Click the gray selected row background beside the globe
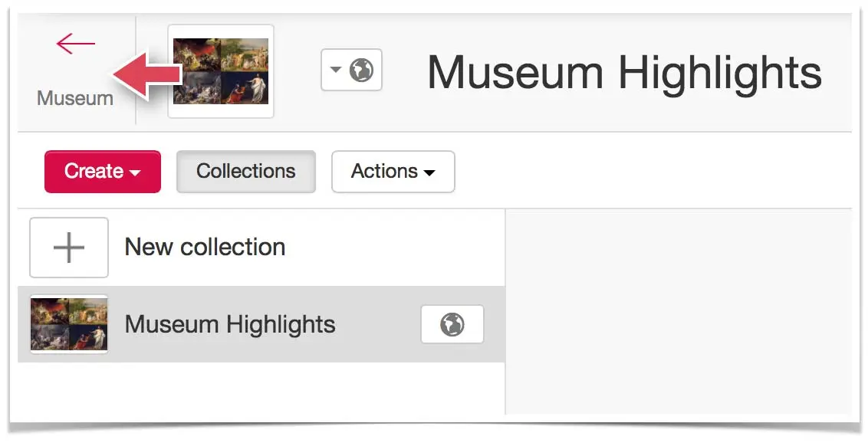Viewport: 868px width, 443px height. [378, 324]
